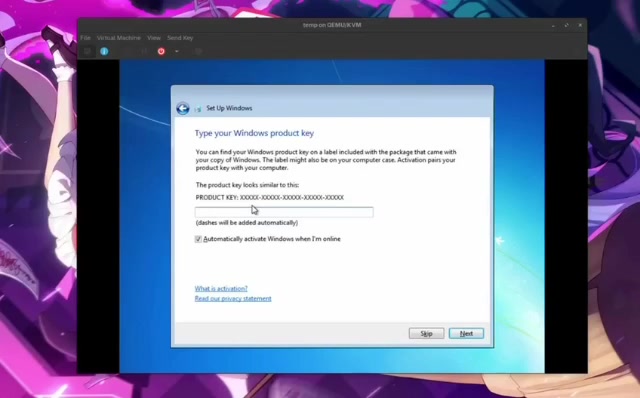Open the Virtual Machine menu

[x=118, y=38]
